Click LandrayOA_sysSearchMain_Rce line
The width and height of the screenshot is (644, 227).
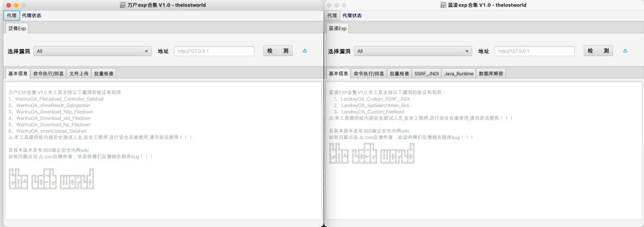[x=371, y=105]
